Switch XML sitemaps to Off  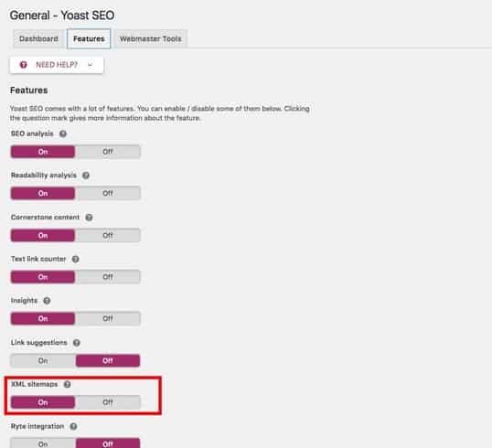pyautogui.click(x=108, y=402)
